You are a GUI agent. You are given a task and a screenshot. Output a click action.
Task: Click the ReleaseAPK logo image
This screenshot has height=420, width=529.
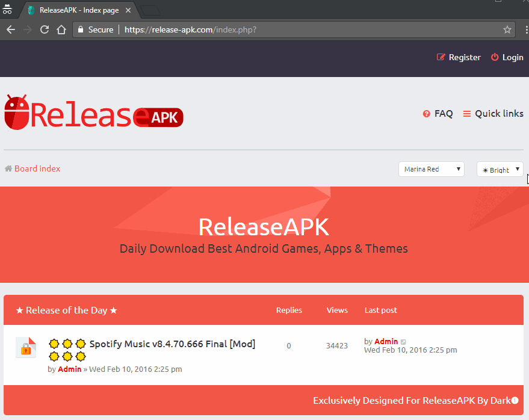(94, 113)
